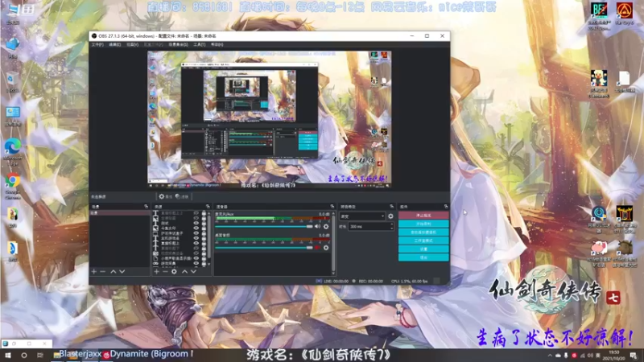644x362 pixels.
Task: Click the 停止推流 stop streaming button
Action: pos(423,216)
